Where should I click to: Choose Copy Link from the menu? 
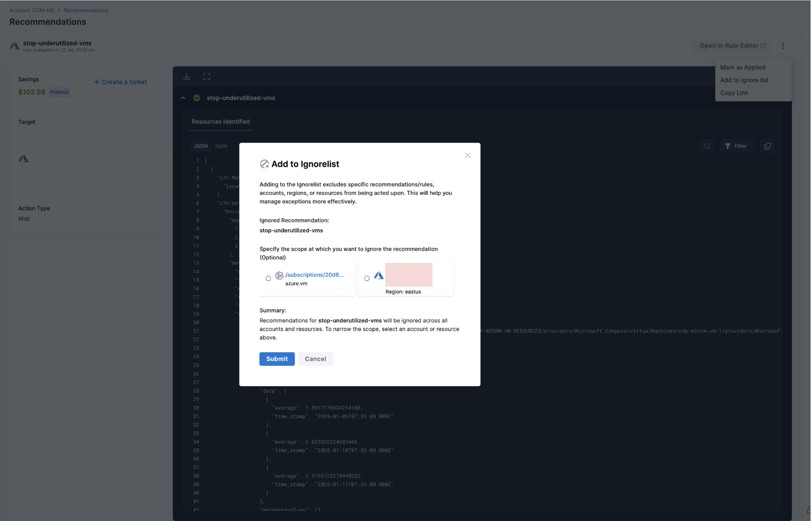click(734, 93)
